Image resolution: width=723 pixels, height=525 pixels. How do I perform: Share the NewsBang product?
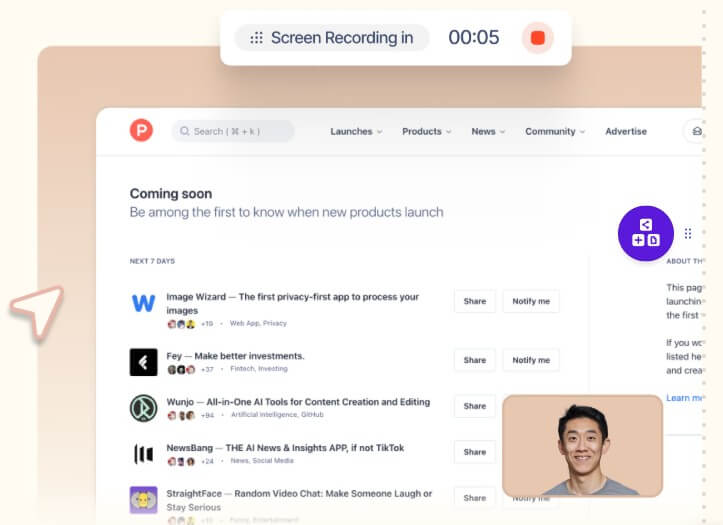[474, 452]
